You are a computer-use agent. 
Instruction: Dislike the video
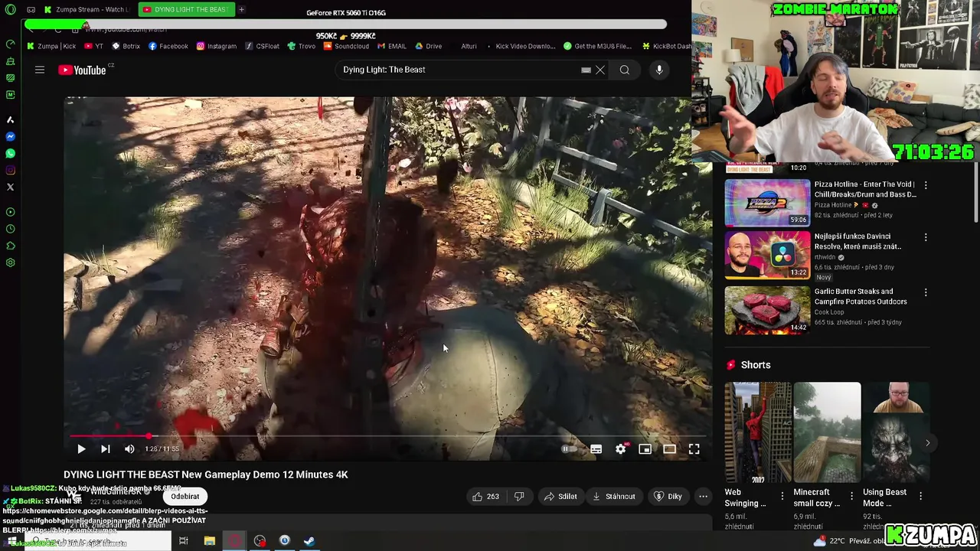pyautogui.click(x=519, y=497)
